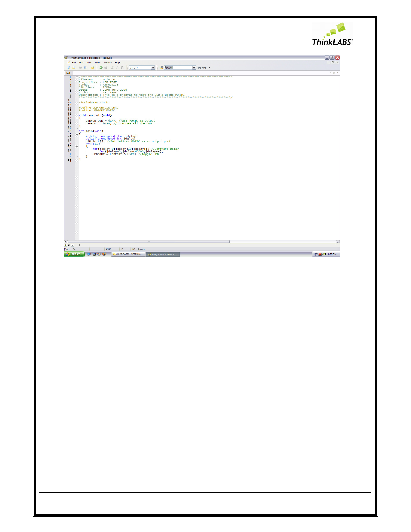The image size is (411, 532).
Task: Toggle word wrap icon in bottom mini toolbar
Action: [x=69, y=245]
